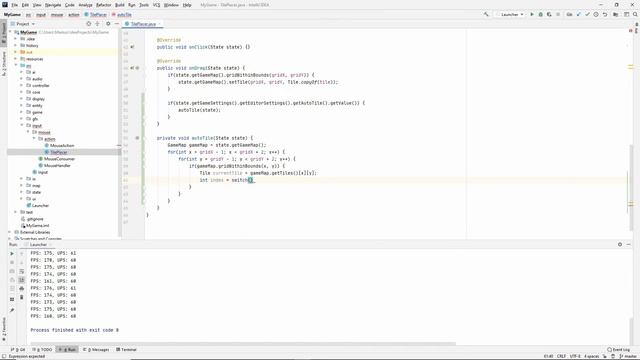Open the Build menu
The width and height of the screenshot is (640, 360).
click(120, 5)
